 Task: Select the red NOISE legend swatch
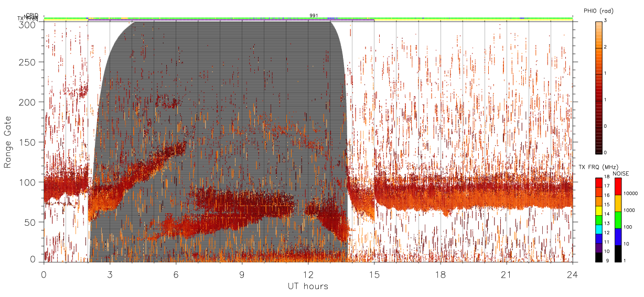(618, 186)
